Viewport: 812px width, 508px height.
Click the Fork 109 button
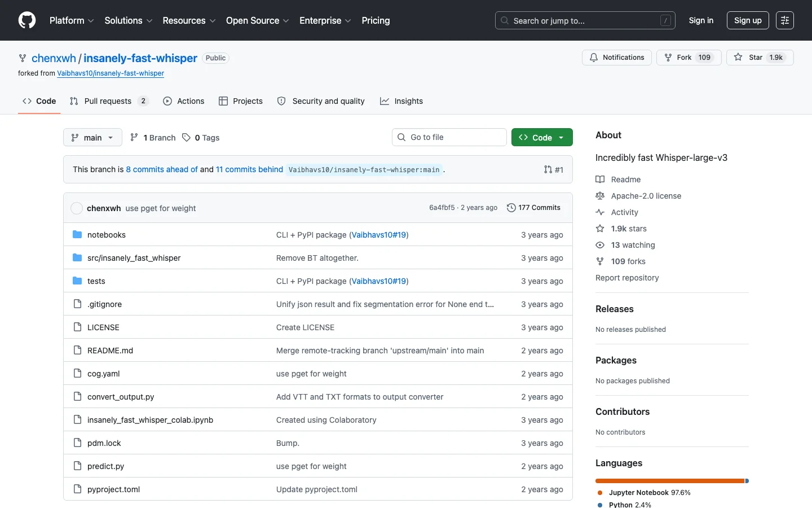pyautogui.click(x=689, y=58)
